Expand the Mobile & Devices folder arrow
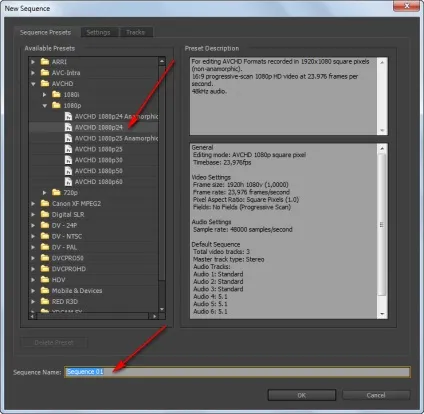424x414 pixels. [33, 291]
